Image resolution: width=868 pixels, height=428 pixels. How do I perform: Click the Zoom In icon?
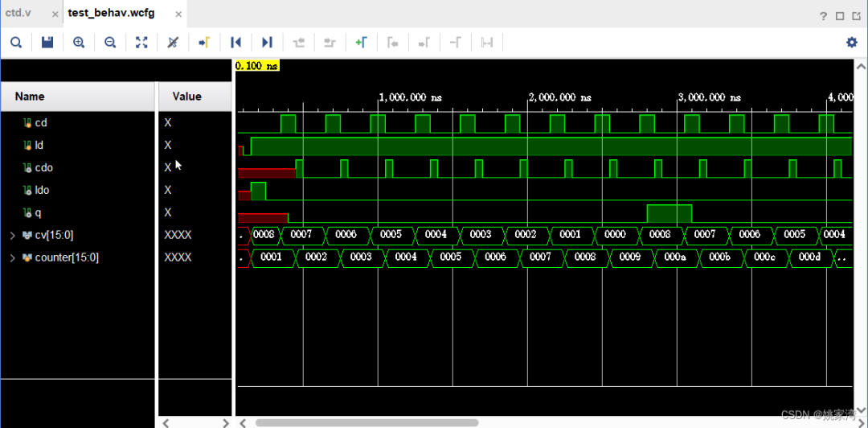click(79, 43)
